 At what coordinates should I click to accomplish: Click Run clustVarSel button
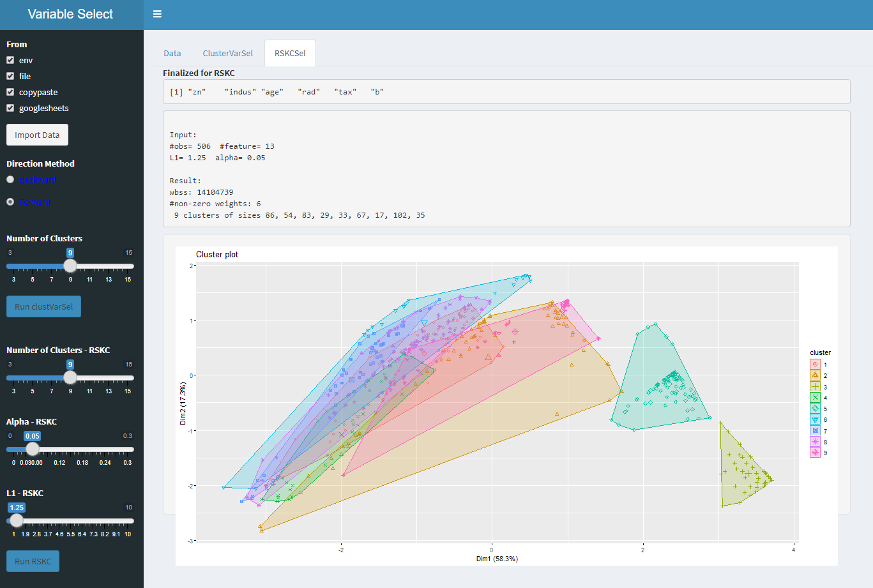click(43, 306)
